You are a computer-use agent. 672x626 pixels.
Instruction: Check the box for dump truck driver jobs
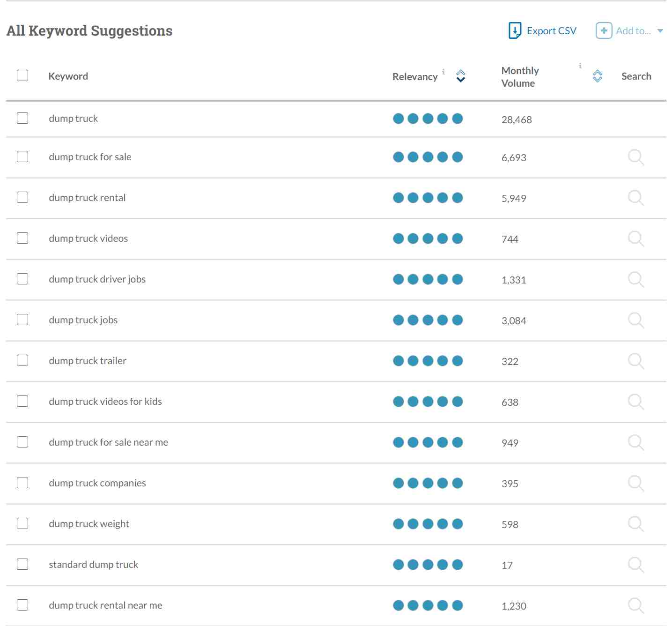22,279
